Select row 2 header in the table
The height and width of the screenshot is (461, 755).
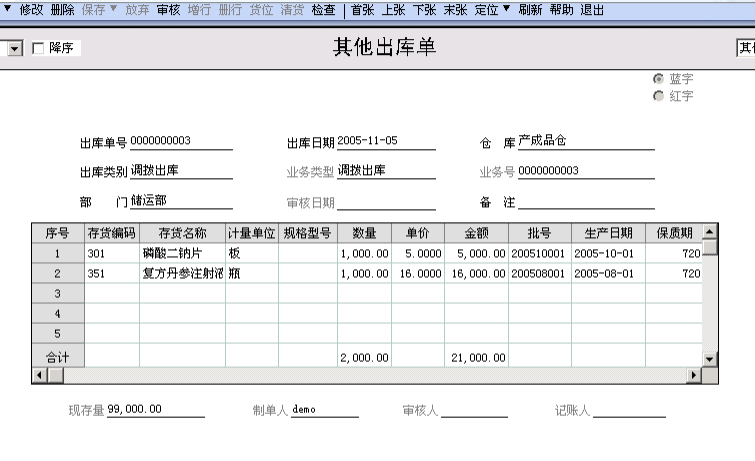(x=58, y=274)
